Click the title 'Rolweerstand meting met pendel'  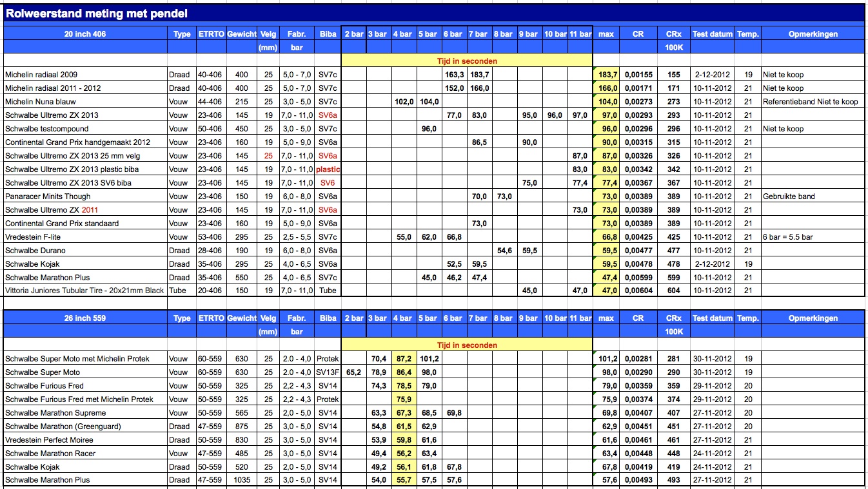point(97,13)
